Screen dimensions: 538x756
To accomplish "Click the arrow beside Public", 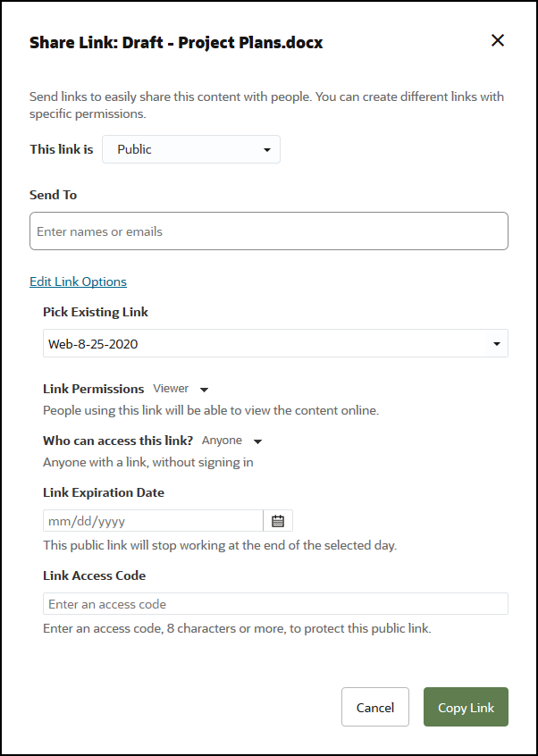I will pyautogui.click(x=266, y=150).
